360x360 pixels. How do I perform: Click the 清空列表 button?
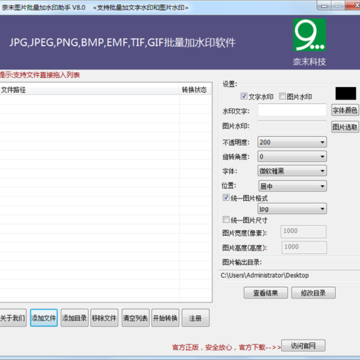click(135, 318)
